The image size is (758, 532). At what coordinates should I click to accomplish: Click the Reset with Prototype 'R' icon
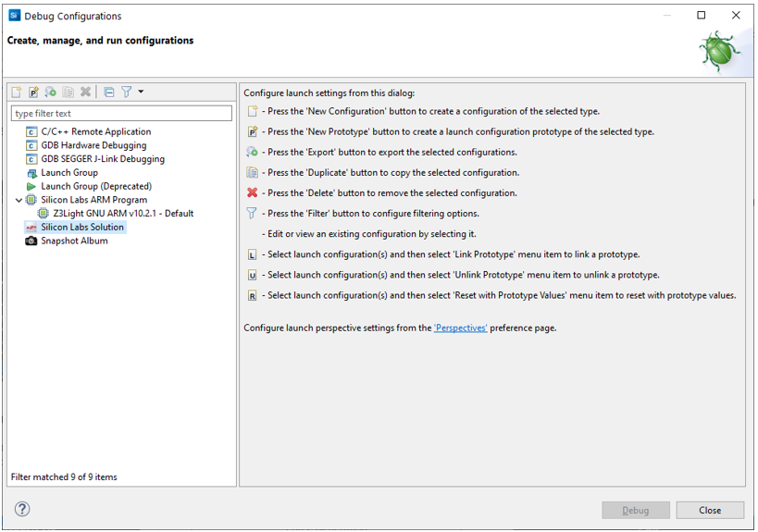252,296
